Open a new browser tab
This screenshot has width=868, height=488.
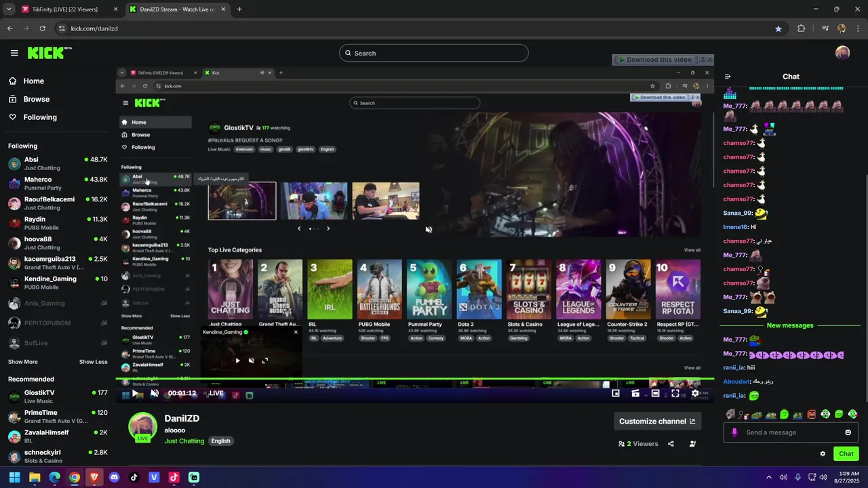coord(239,9)
